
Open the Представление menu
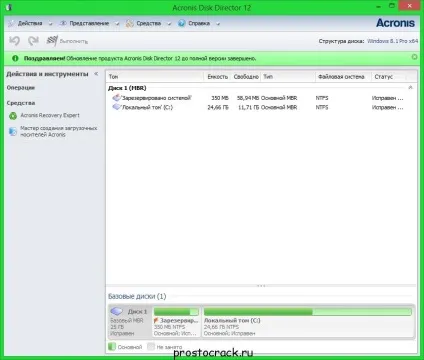(x=89, y=23)
